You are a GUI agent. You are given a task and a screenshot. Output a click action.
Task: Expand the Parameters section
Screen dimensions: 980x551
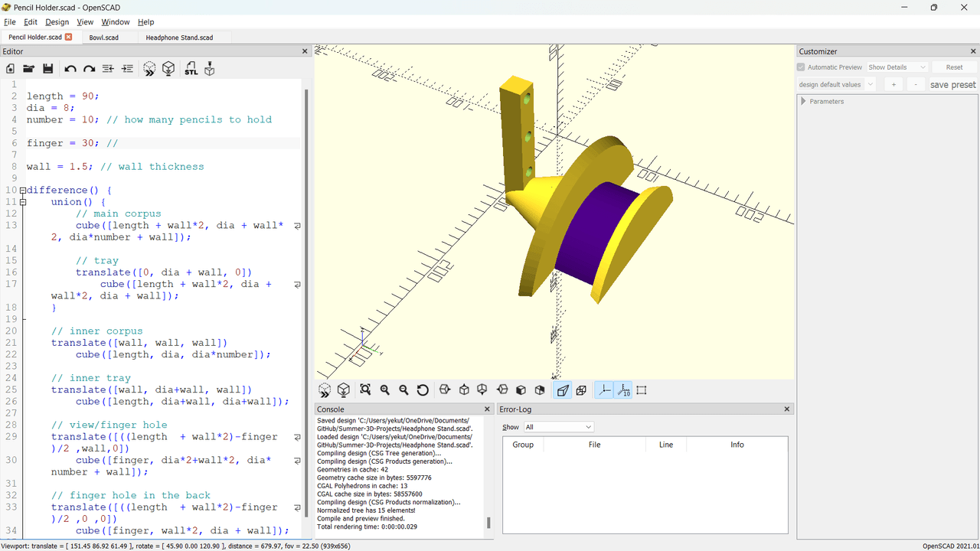[x=803, y=101]
